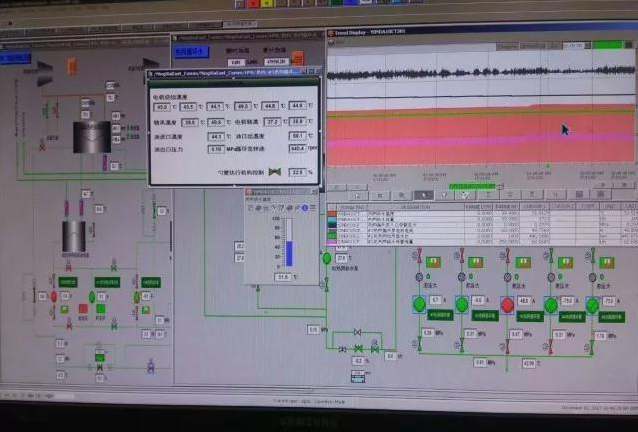
Task: Click the RANGE HI column header in trend legend
Action: click(507, 207)
